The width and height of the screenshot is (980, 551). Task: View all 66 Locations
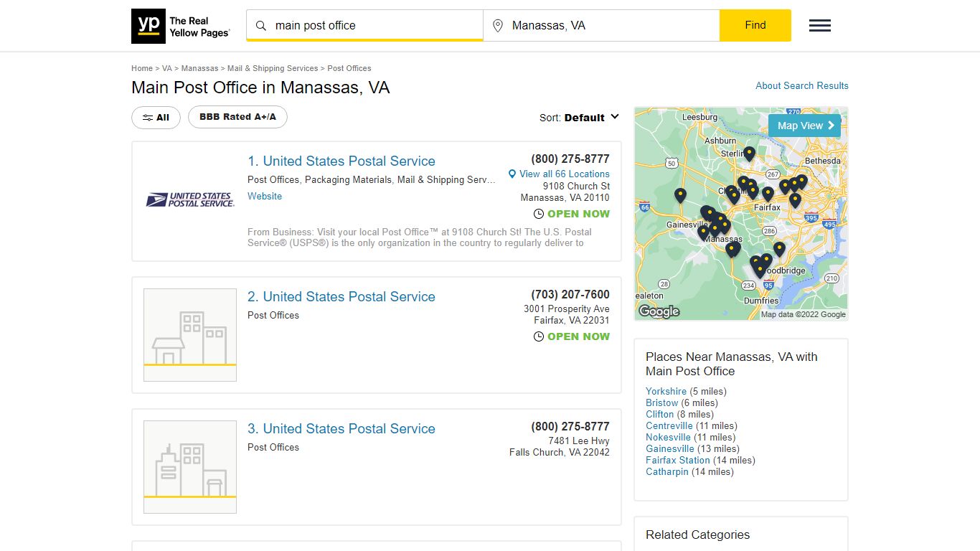[565, 174]
